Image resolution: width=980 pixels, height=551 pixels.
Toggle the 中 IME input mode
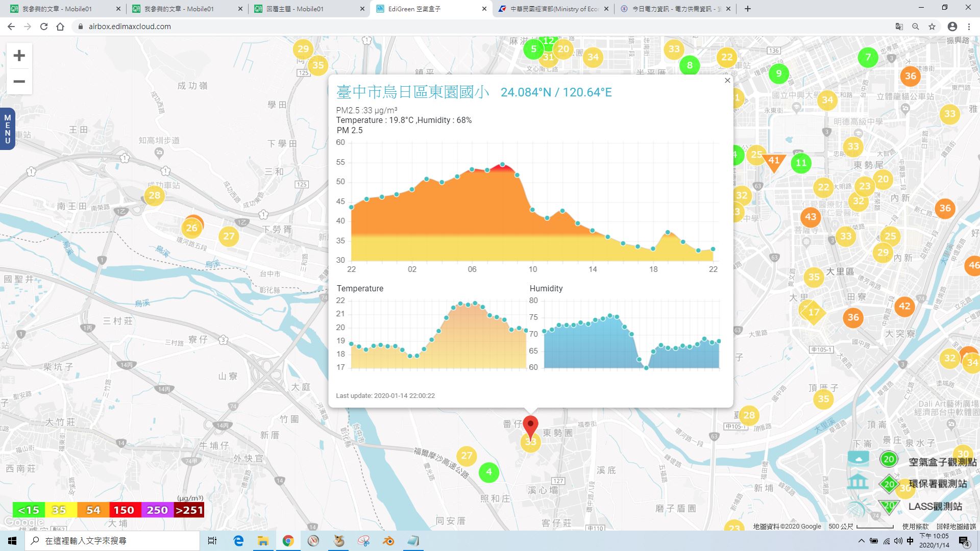click(910, 541)
